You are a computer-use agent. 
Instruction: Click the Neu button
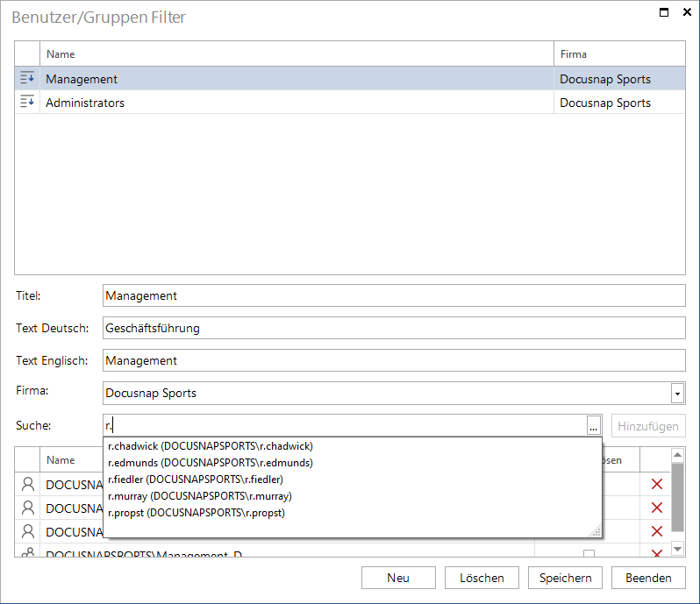[398, 578]
